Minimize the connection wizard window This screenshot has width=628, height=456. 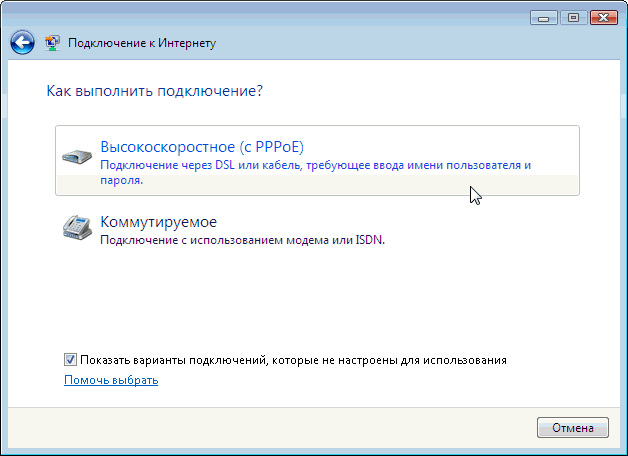pos(543,18)
